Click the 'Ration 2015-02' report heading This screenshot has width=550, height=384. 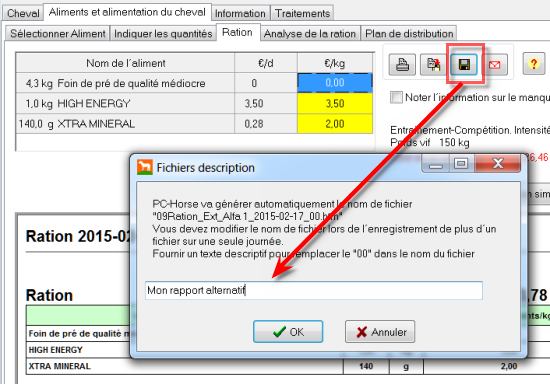point(78,236)
